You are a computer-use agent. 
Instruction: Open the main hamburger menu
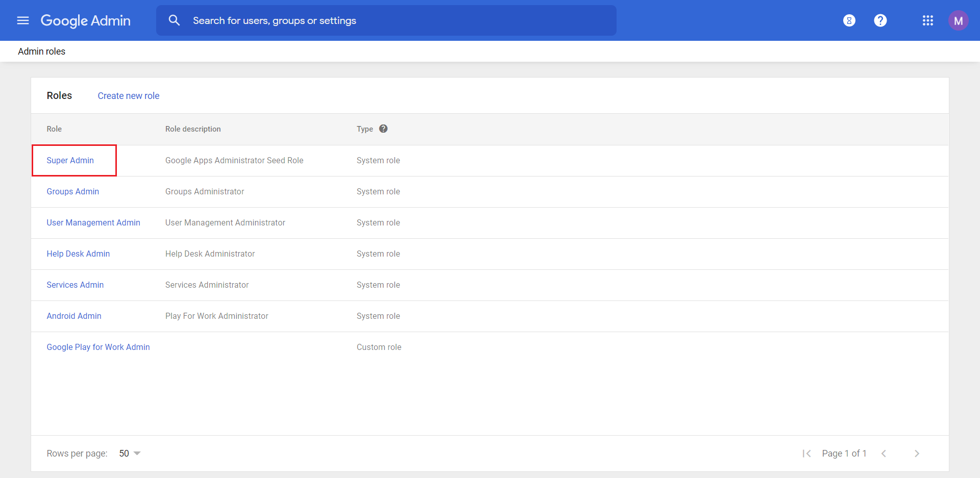[23, 20]
